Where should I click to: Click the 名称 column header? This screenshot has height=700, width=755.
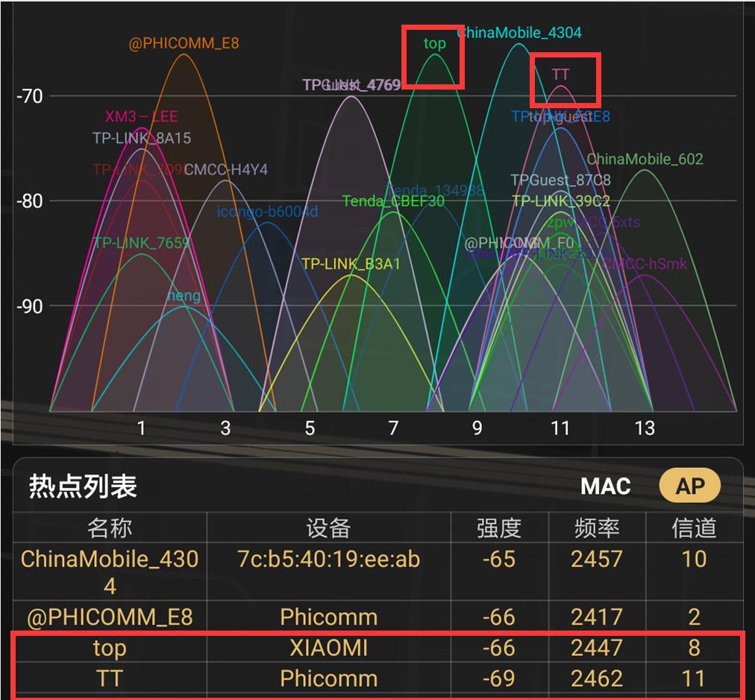coord(110,528)
